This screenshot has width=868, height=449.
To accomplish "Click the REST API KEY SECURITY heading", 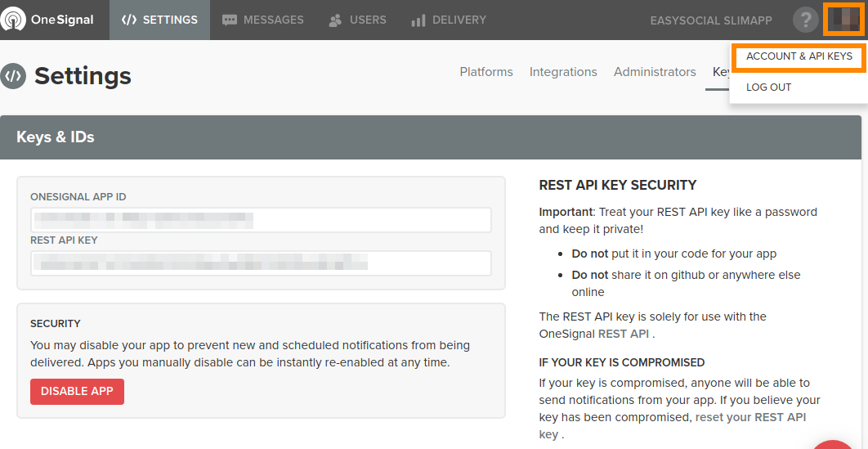I will (617, 185).
